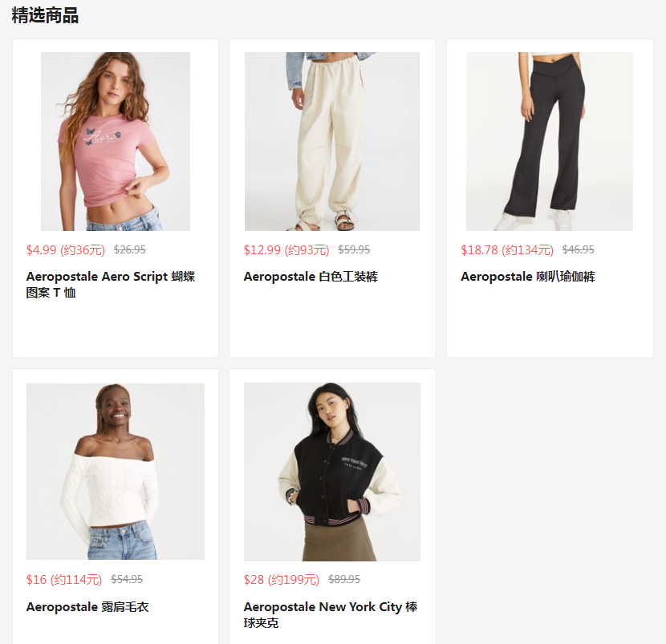Screen dimensions: 666x644
Task: Click the crossed-out $46.95 original price
Action: 579,249
